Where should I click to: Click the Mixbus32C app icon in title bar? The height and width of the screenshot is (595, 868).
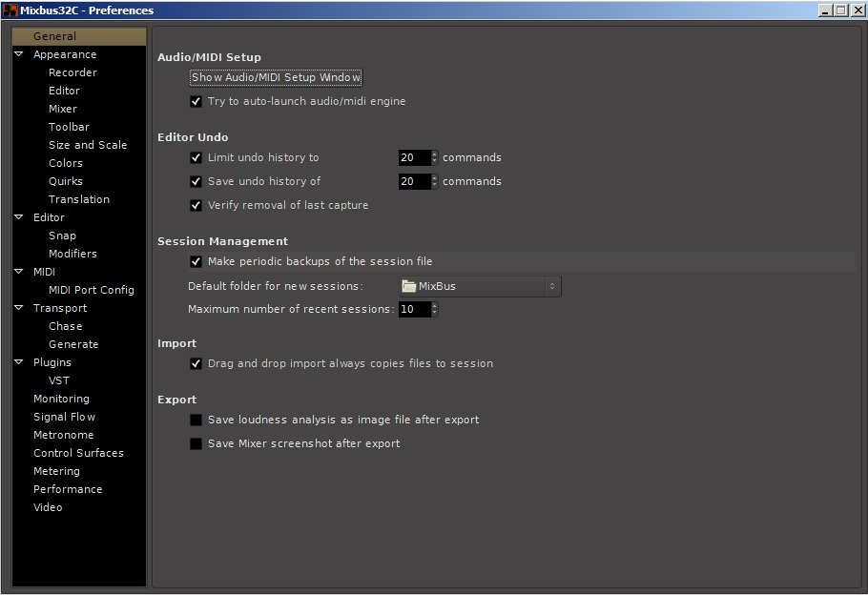(x=10, y=10)
